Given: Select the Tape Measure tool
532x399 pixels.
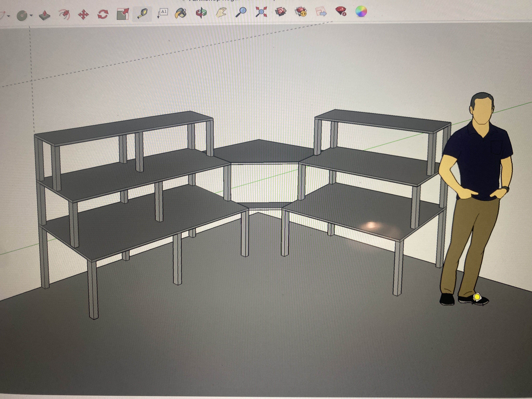Looking at the screenshot, I should pos(142,13).
